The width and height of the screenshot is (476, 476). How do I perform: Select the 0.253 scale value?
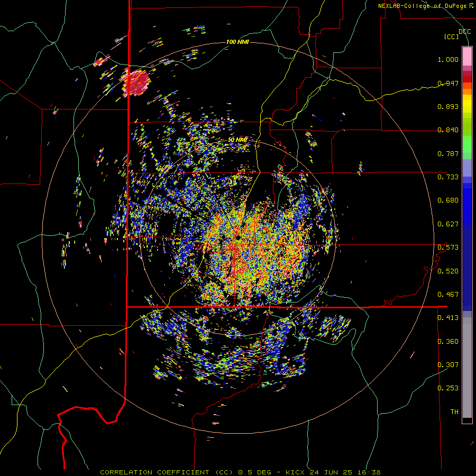point(448,388)
